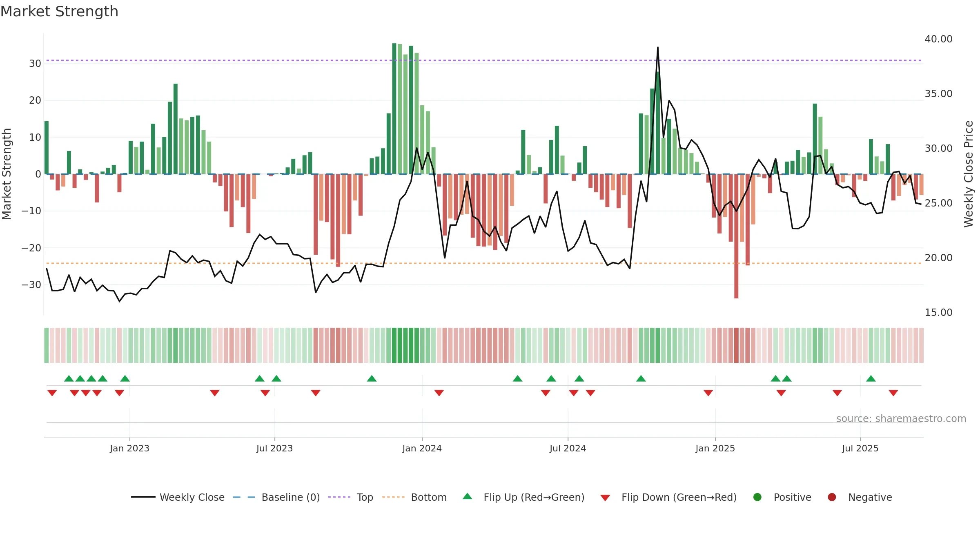Click the flip-down marker just before Jan 2025
980x551 pixels.
[x=708, y=393]
